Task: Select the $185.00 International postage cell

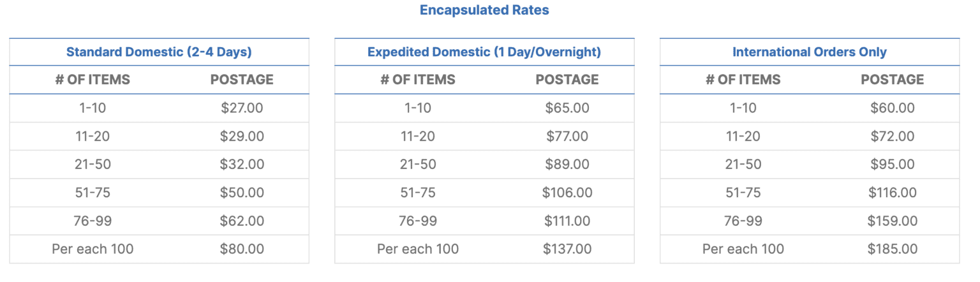Action: [892, 249]
